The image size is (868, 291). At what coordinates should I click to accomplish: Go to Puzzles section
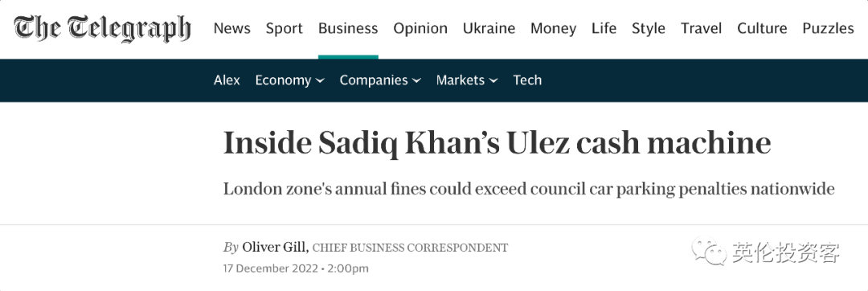[x=828, y=28]
